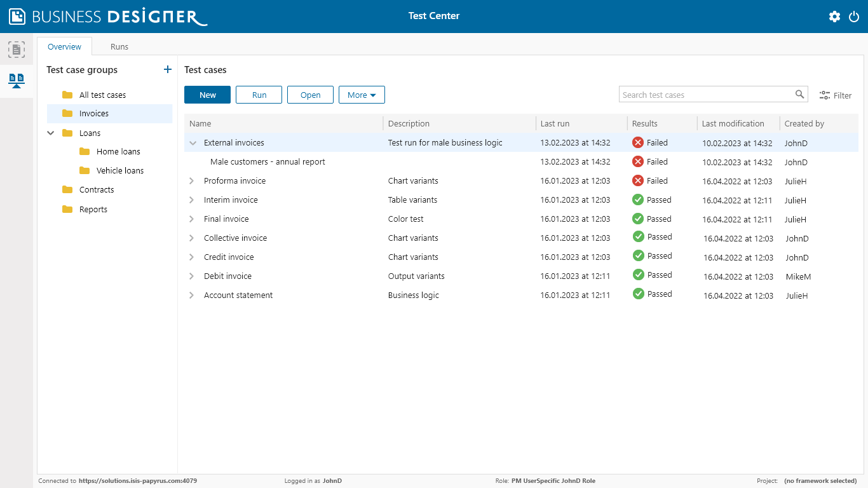
Task: Click the search magnifier icon
Action: point(799,95)
